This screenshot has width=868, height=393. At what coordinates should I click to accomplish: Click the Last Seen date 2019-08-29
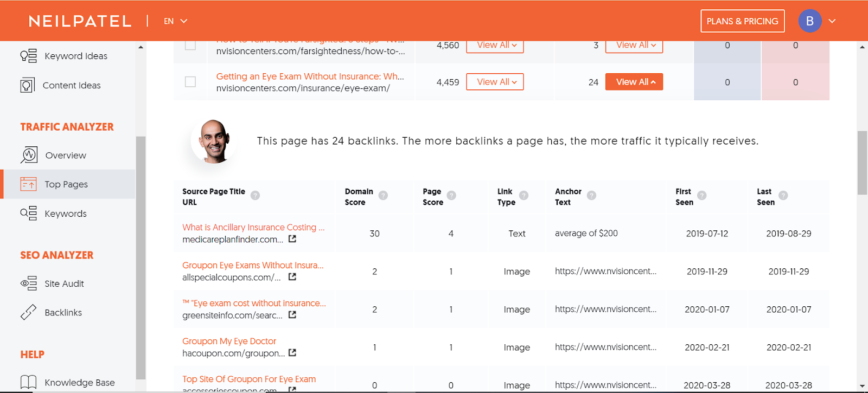pyautogui.click(x=789, y=234)
